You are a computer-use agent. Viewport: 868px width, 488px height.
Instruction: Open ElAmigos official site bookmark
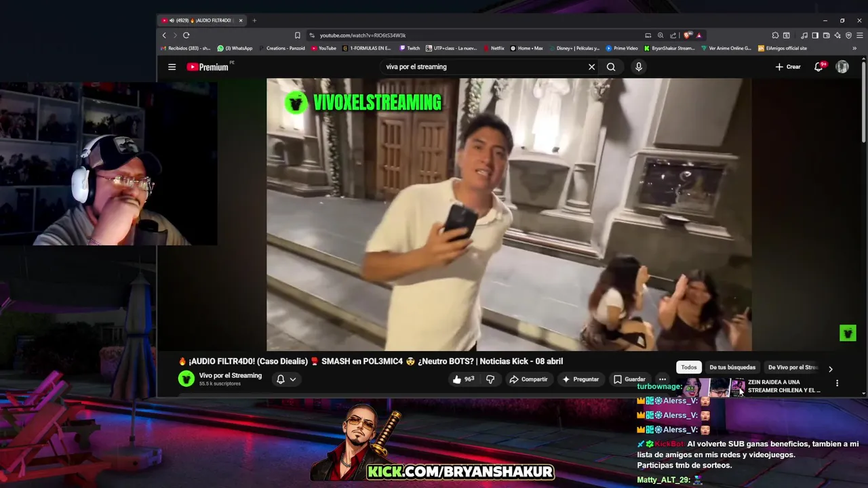(783, 48)
